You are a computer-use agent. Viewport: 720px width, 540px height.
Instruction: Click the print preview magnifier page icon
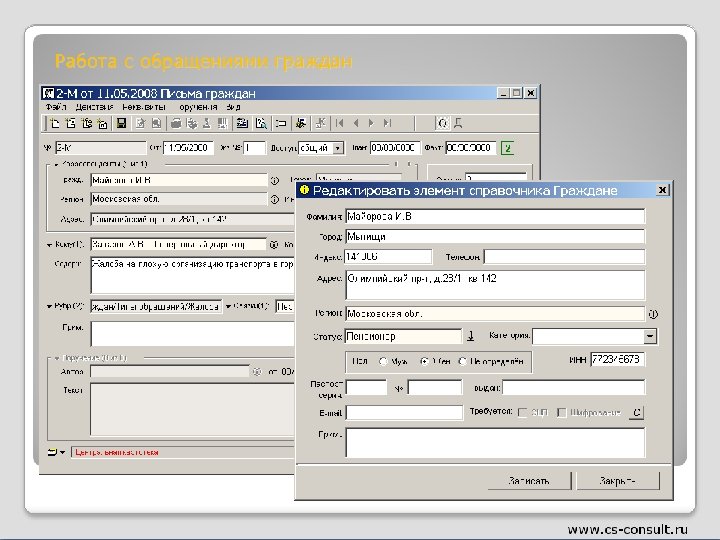tap(261, 123)
